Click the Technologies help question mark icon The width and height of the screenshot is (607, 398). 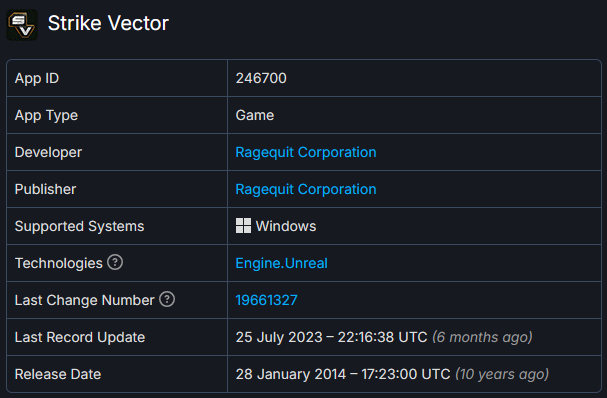(x=115, y=262)
